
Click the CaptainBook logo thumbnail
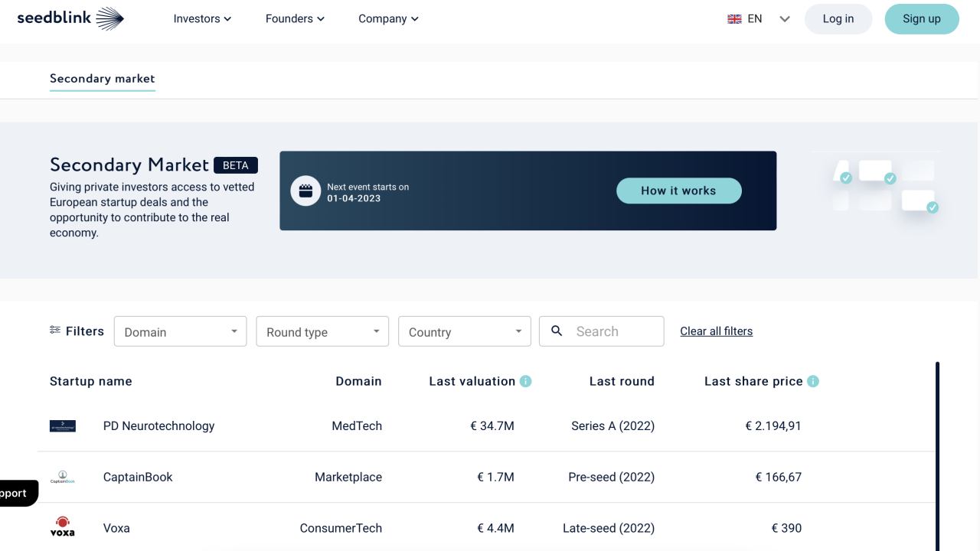62,476
